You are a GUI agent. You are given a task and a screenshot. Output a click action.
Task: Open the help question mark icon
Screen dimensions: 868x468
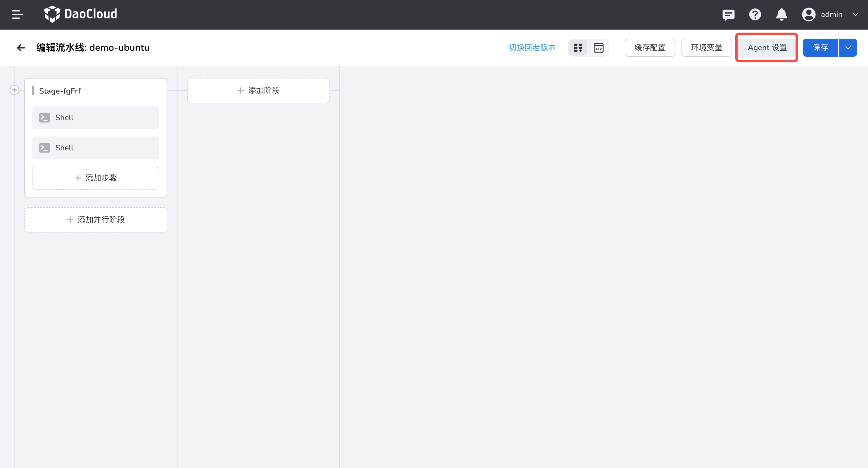coord(755,14)
